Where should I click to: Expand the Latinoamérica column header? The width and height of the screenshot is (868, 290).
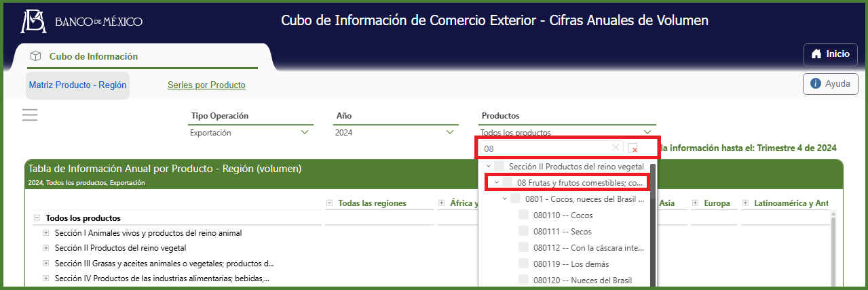tap(745, 203)
